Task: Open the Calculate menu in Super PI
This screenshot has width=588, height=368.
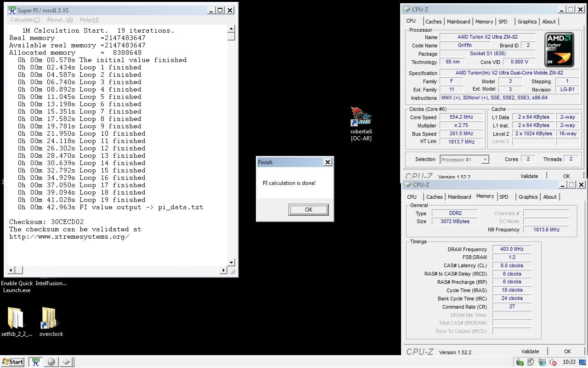Action: coord(25,20)
